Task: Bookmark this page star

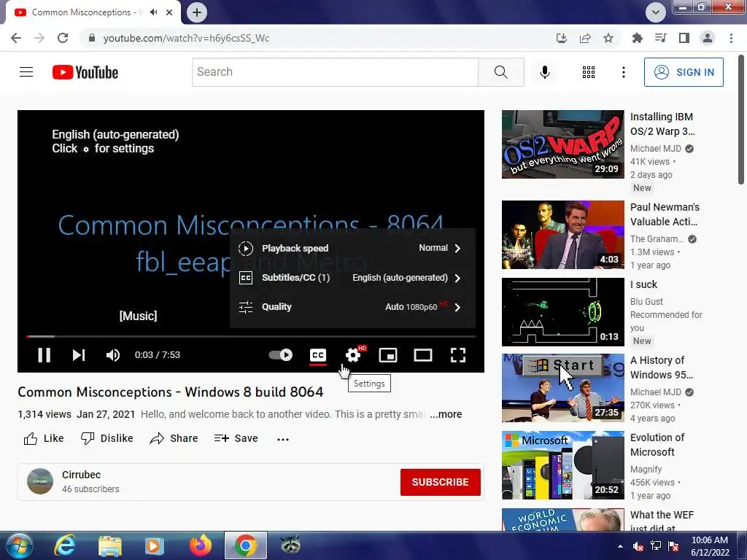Action: 608,38
